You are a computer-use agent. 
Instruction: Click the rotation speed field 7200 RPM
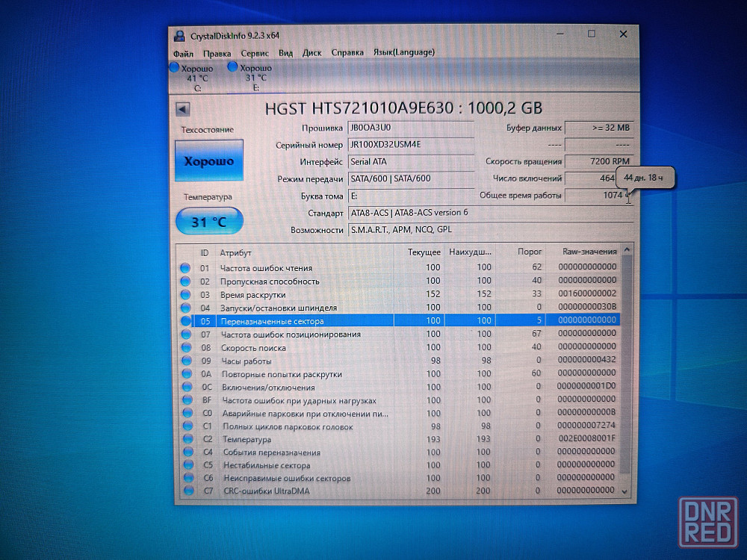[599, 161]
